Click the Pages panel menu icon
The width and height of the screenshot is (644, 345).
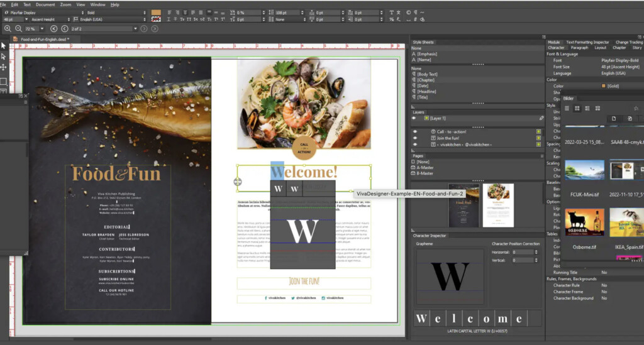541,156
